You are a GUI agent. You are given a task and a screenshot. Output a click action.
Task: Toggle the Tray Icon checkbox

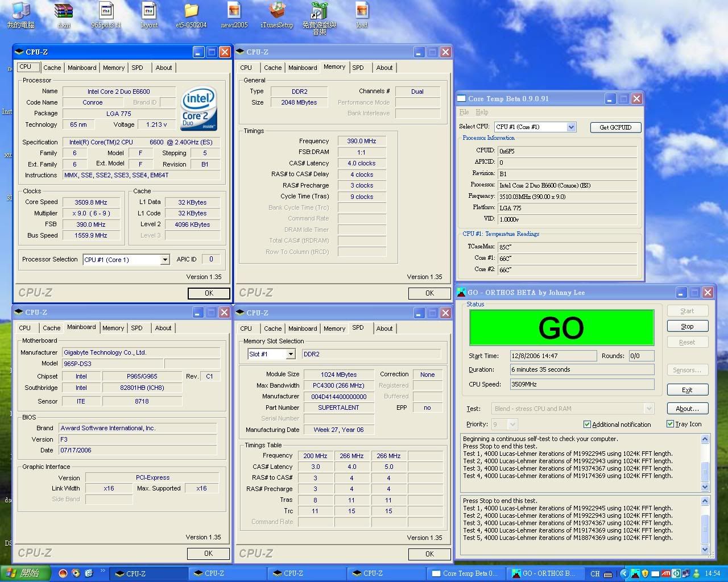click(x=670, y=423)
